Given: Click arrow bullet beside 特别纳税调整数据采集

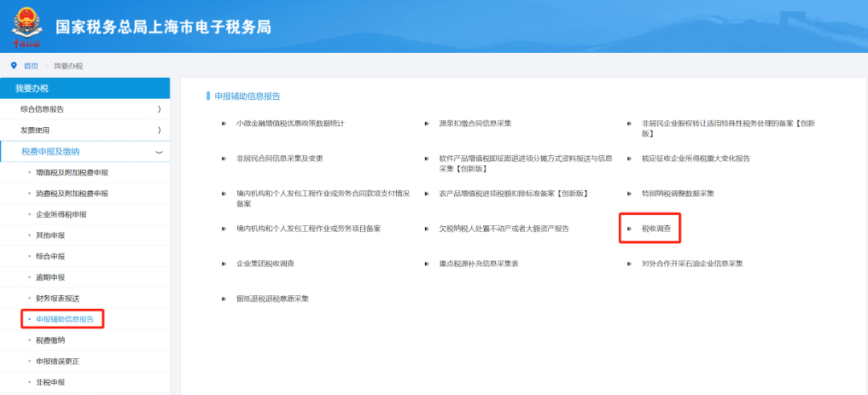Looking at the screenshot, I should tap(628, 194).
